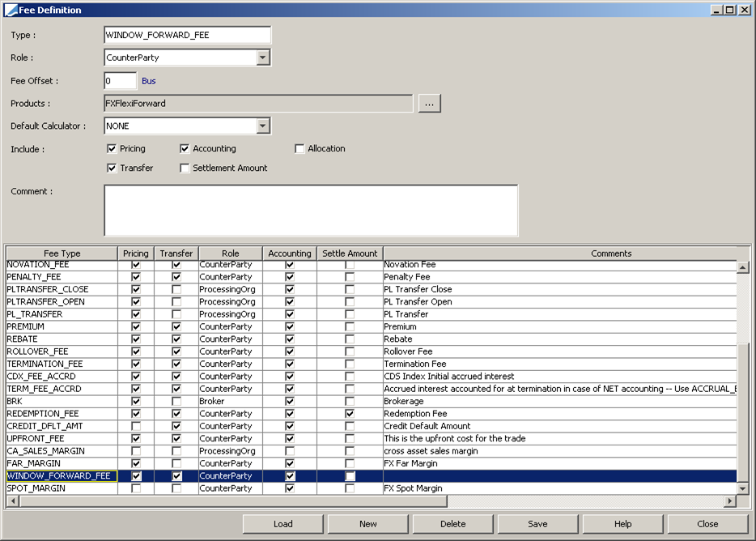Open the Role dropdown

(x=263, y=58)
